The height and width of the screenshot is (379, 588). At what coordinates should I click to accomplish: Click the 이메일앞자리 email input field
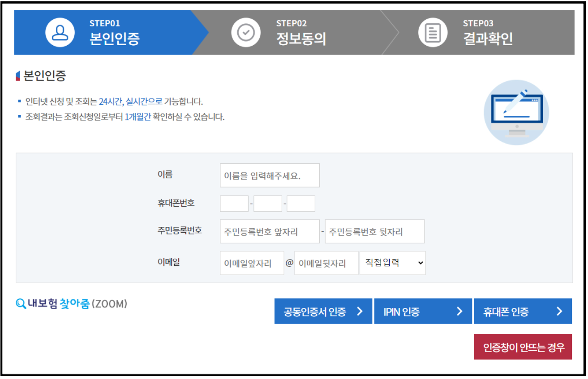pos(252,263)
